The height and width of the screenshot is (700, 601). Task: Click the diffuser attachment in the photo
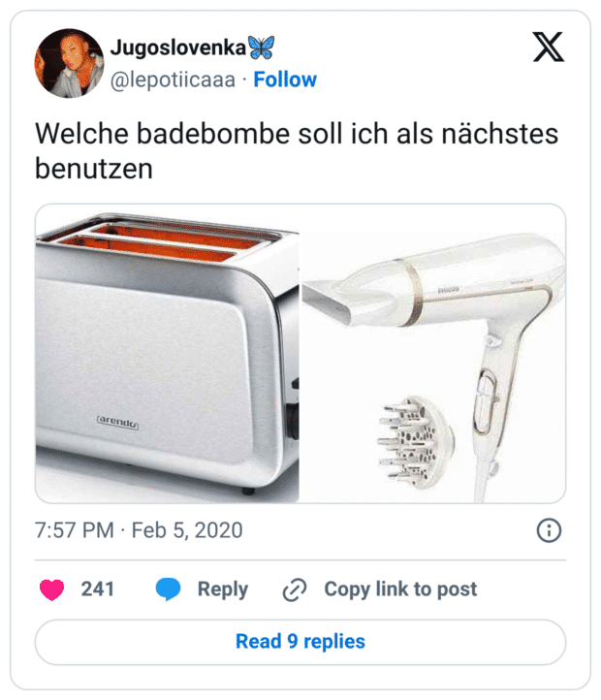tap(411, 441)
